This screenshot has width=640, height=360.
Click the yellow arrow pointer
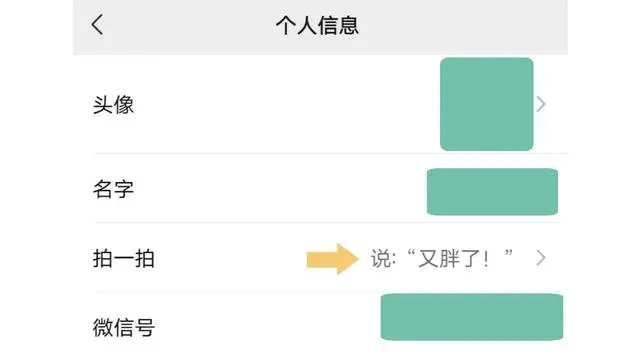click(x=333, y=259)
